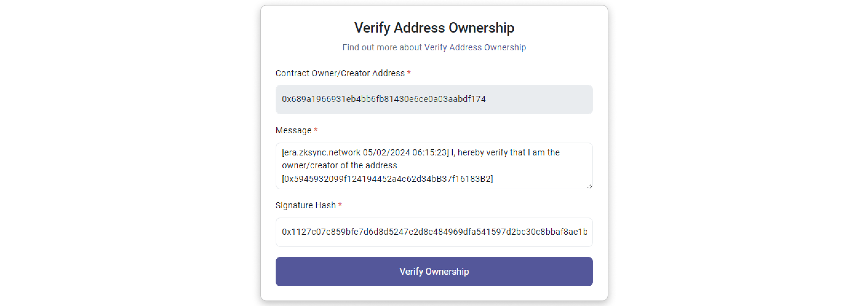Viewport: 868px width, 306px height.
Task: Click the Message field label
Action: pos(293,131)
